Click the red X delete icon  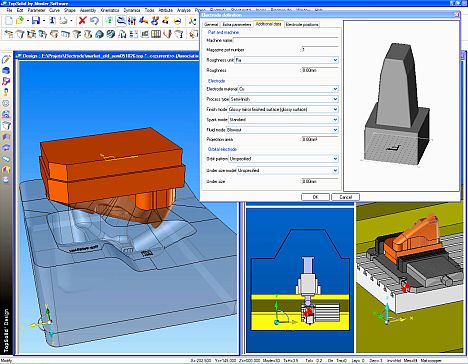click(x=82, y=21)
